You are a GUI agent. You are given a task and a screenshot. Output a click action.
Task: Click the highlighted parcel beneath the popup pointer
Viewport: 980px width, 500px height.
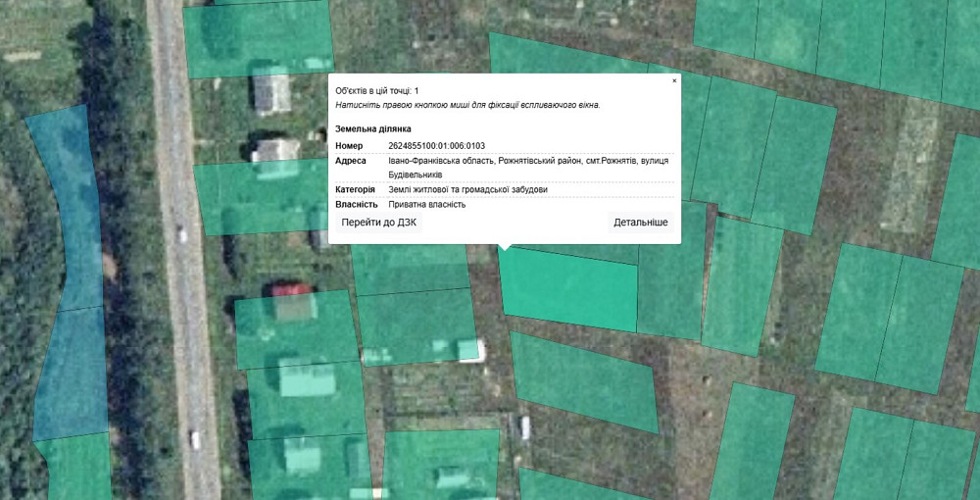click(x=568, y=289)
